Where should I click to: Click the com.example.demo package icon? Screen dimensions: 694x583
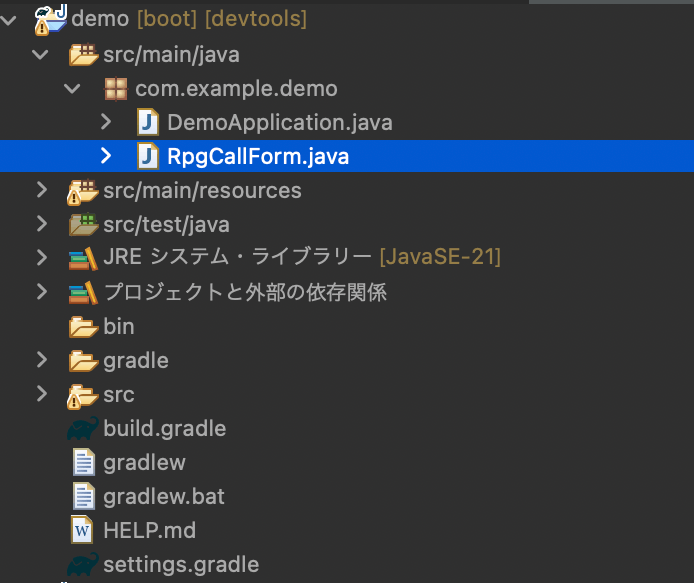tap(116, 89)
